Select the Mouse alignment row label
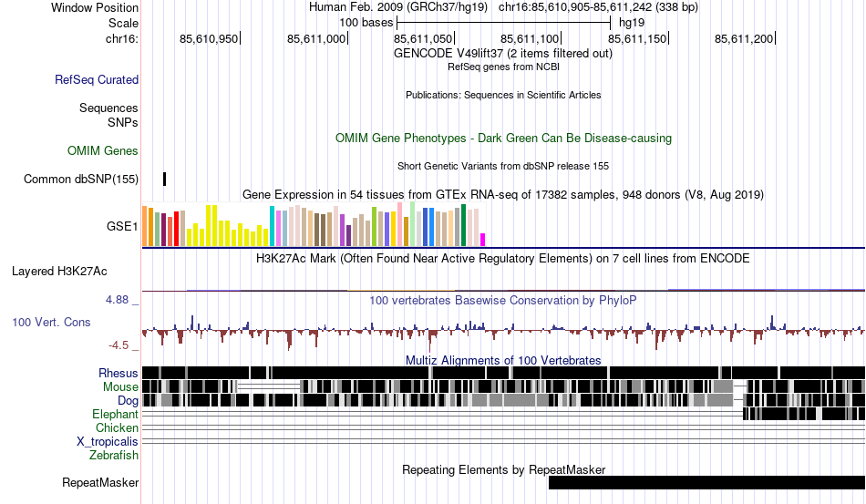 (x=120, y=387)
